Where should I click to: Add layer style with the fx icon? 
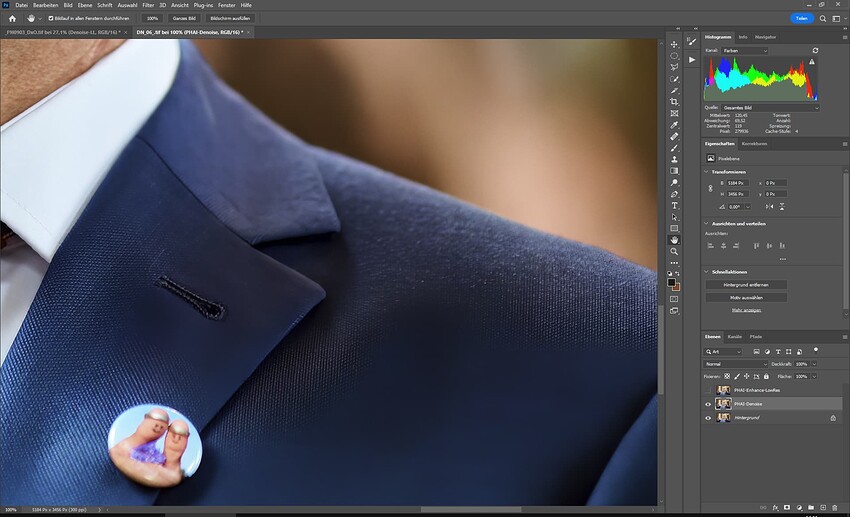[x=775, y=507]
